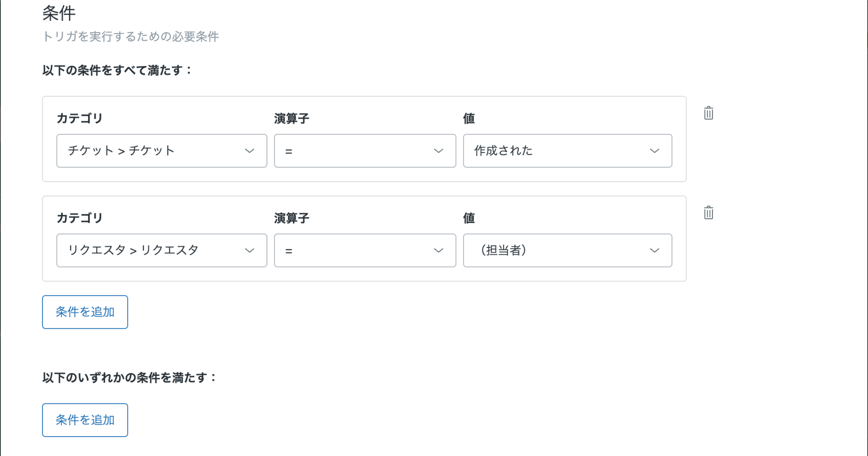The width and height of the screenshot is (868, 456).
Task: Delete the requester condition row
Action: tap(708, 213)
